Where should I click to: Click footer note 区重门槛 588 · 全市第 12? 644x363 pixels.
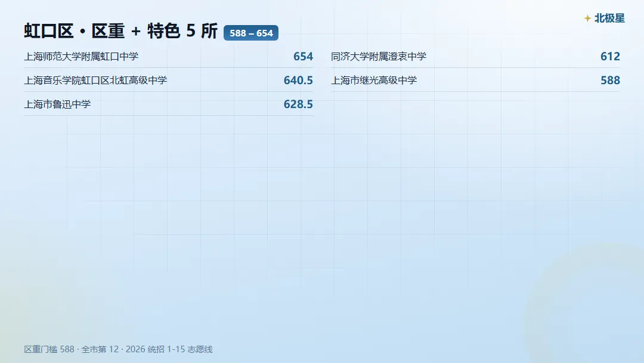71,349
